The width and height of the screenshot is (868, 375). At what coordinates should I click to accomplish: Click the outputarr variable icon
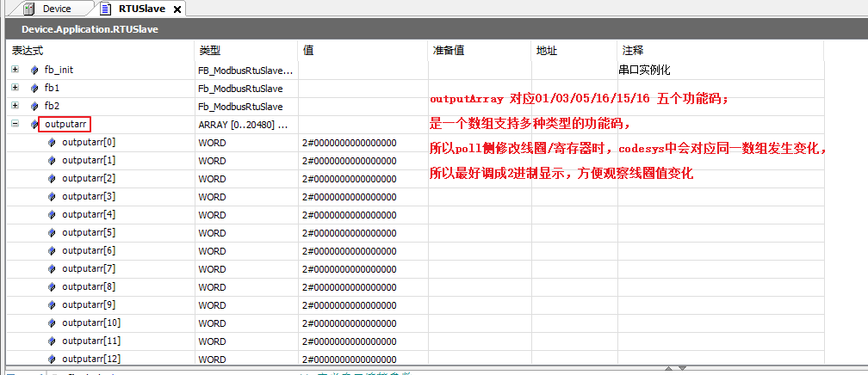click(x=34, y=125)
